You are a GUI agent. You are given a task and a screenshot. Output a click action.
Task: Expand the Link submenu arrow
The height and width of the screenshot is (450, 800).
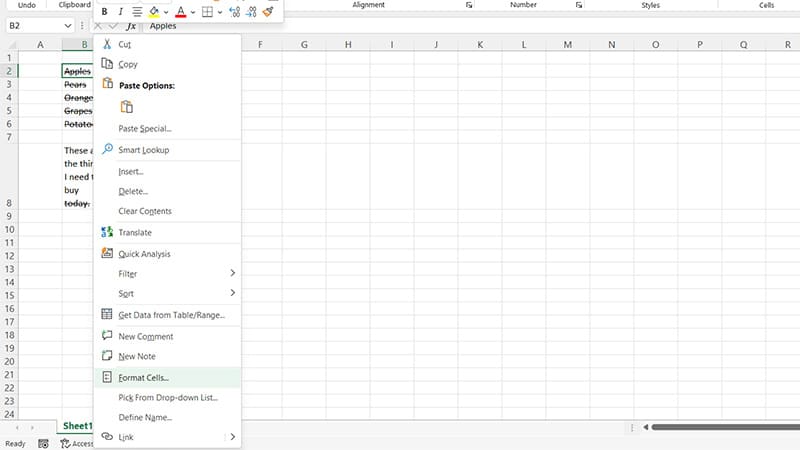tap(233, 437)
